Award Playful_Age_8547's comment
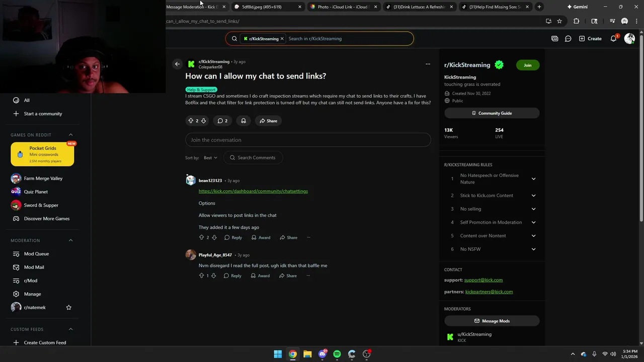Viewport: 644px width, 362px height. point(260,276)
